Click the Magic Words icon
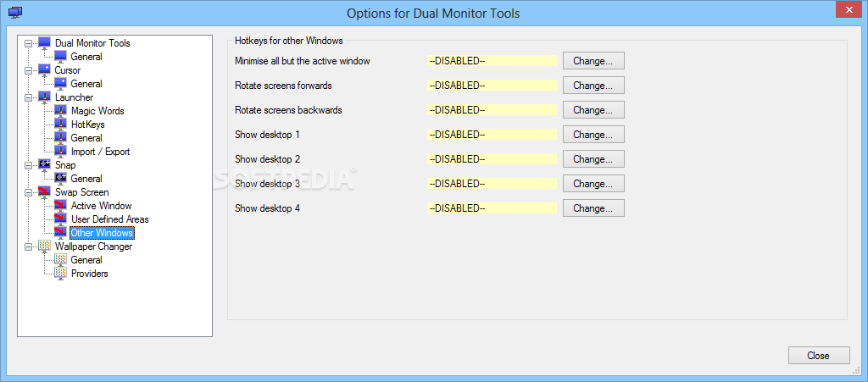868x382 pixels. pyautogui.click(x=60, y=111)
